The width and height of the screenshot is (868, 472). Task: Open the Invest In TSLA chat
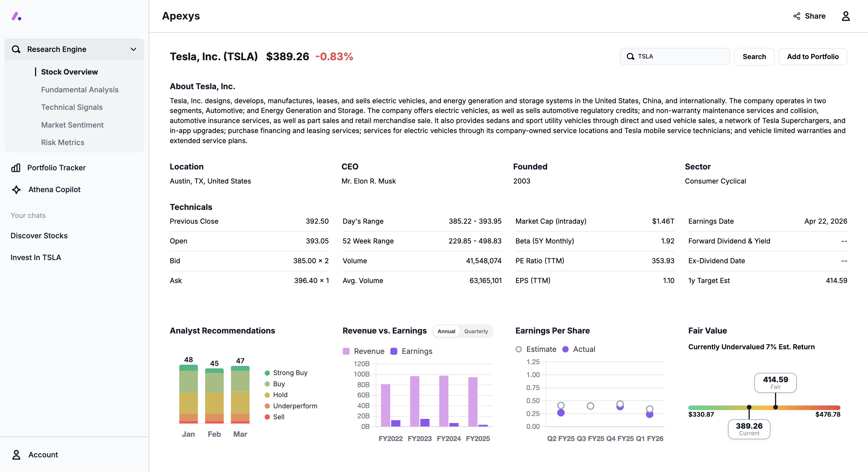coord(36,257)
